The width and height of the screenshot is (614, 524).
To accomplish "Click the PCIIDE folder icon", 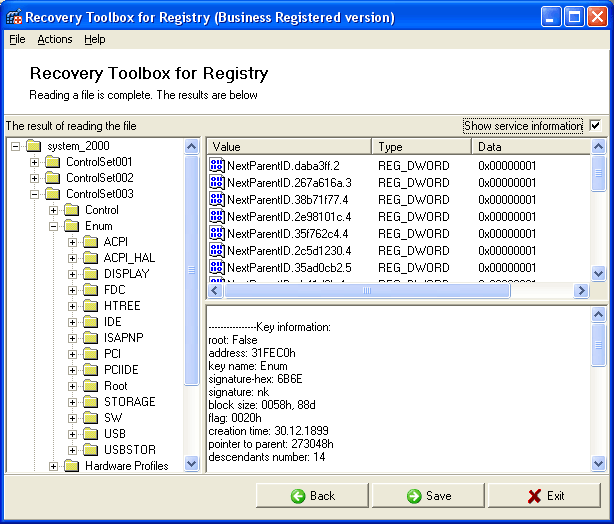I will point(90,370).
